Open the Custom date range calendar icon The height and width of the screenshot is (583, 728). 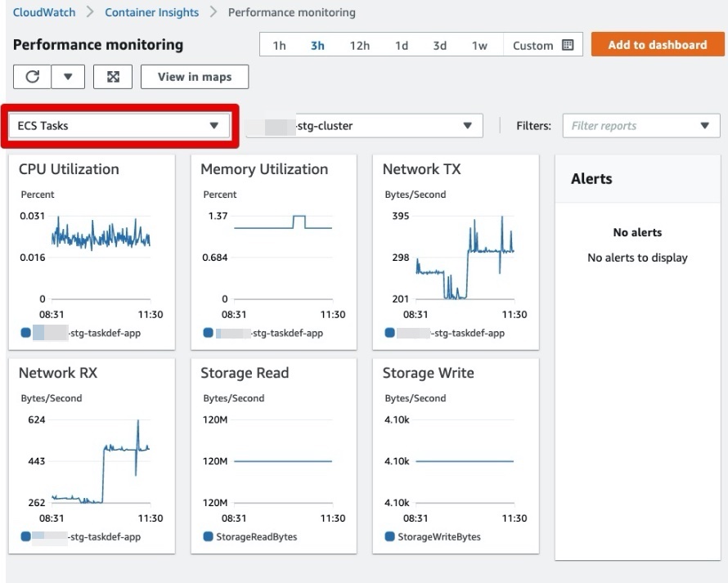pos(566,45)
